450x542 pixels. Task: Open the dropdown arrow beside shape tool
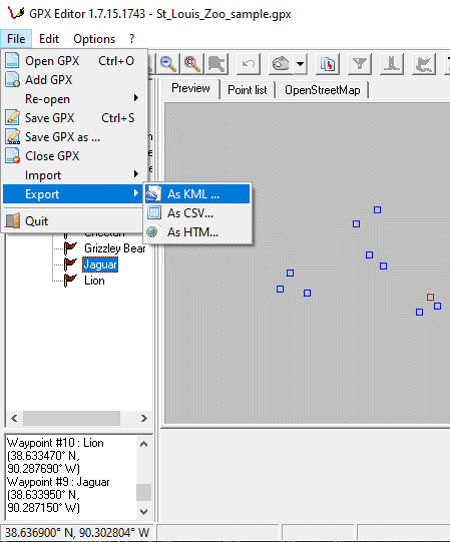(x=300, y=64)
